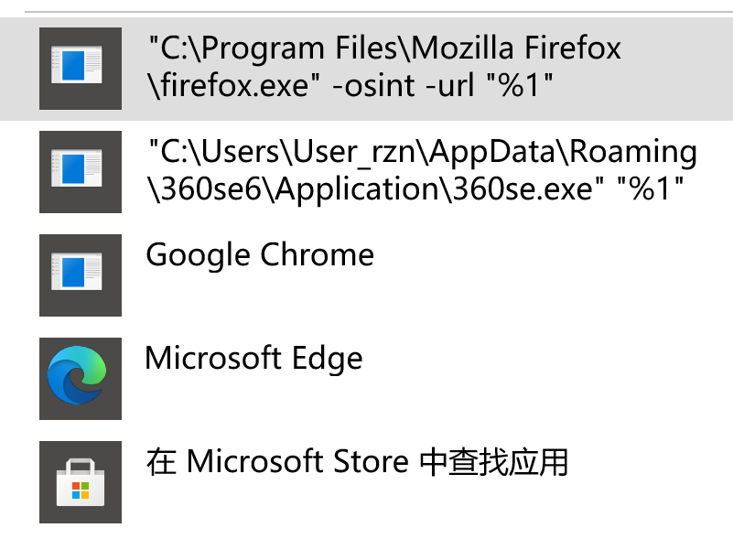
Task: Click the "C:\Users\User_rzn\AppData\Roaming" path line
Action: pos(423,153)
